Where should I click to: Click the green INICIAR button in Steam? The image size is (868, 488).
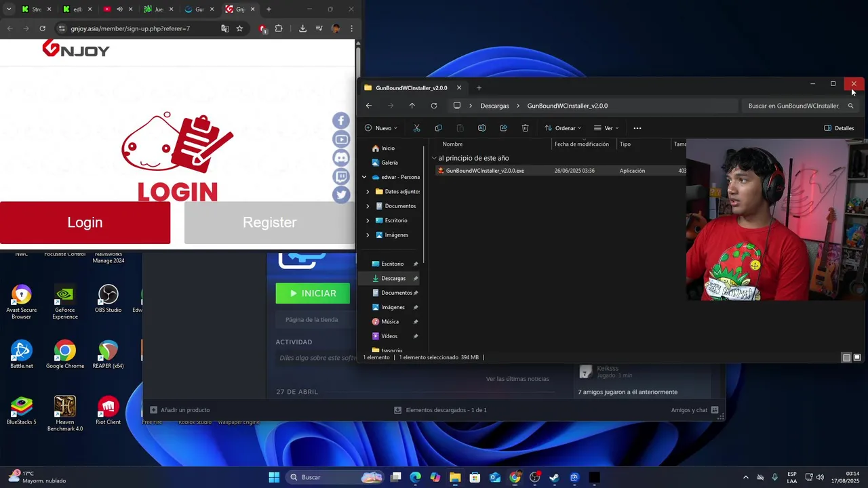(x=313, y=293)
